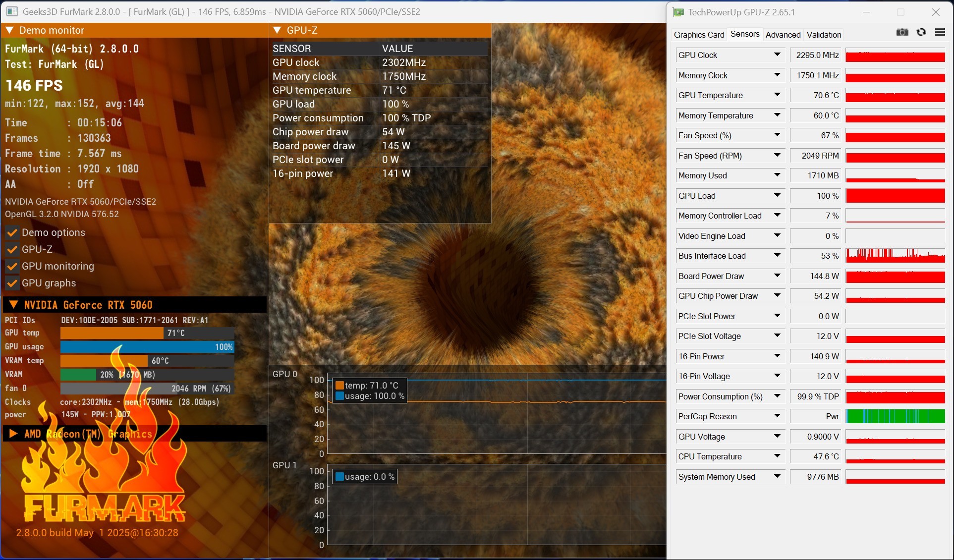Image resolution: width=954 pixels, height=560 pixels.
Task: Click the FurMark app icon in title bar
Action: tap(12, 11)
